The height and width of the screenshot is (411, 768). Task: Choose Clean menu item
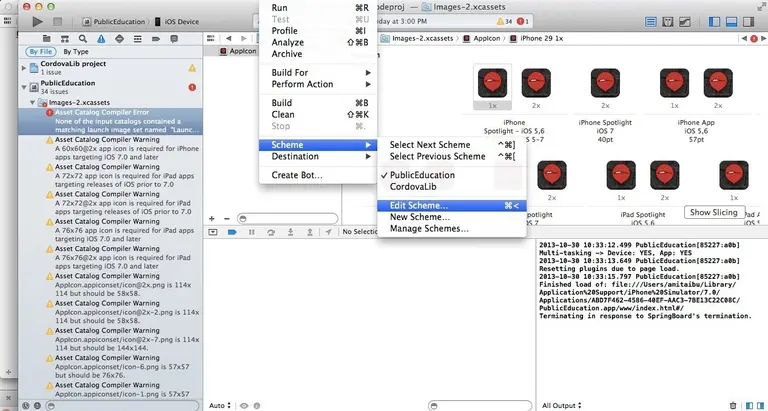(x=318, y=115)
